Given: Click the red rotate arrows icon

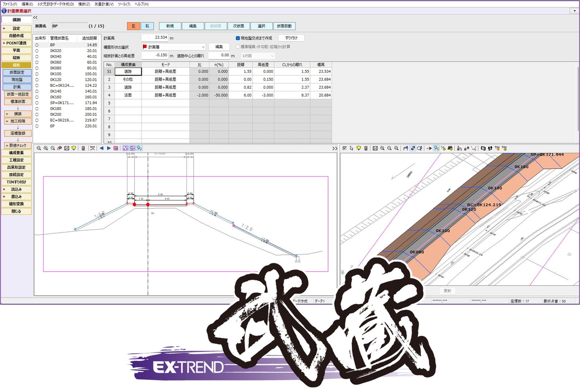Looking at the screenshot, I should pos(413,148).
